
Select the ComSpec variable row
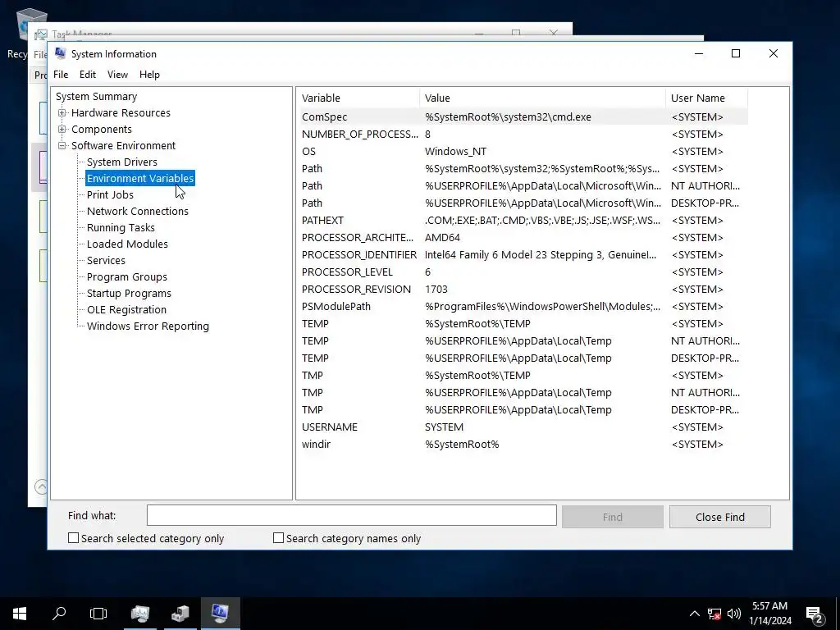click(x=523, y=116)
